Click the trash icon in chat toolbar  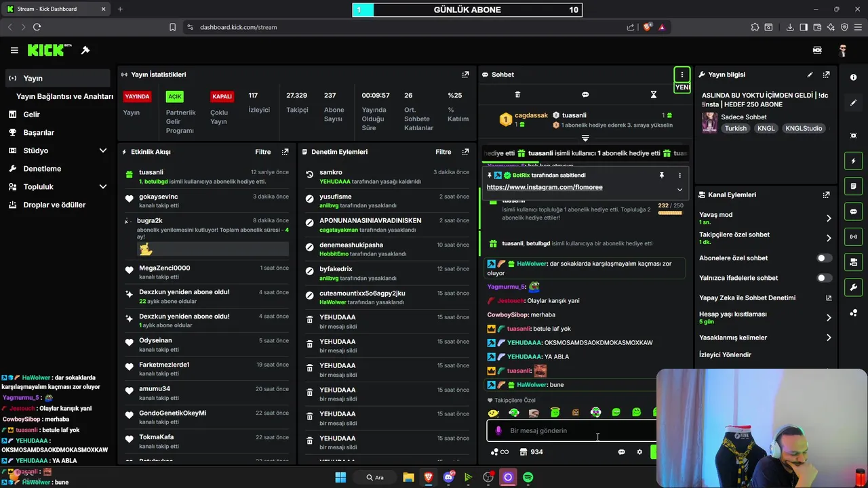(x=517, y=94)
